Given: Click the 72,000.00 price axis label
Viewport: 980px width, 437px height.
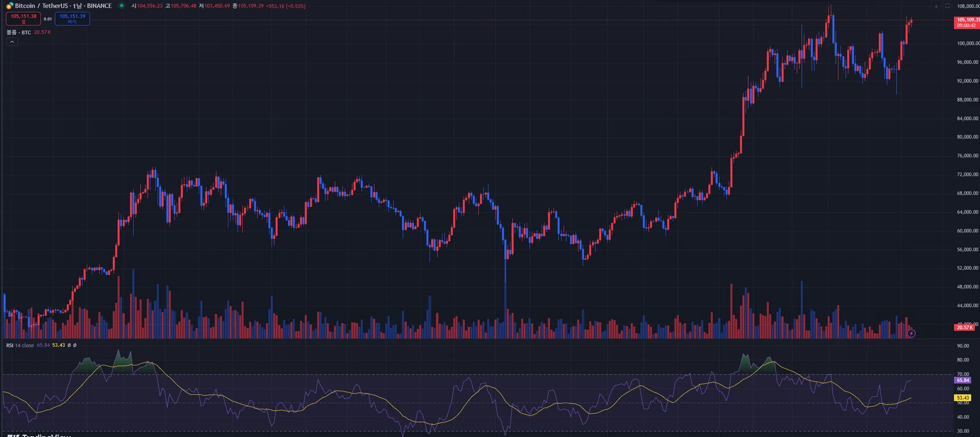Looking at the screenshot, I should click(968, 174).
